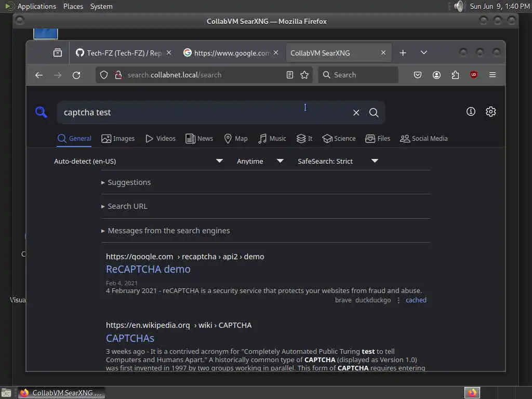Open SearXNG preferences gear icon
This screenshot has height=399, width=532.
[490, 111]
